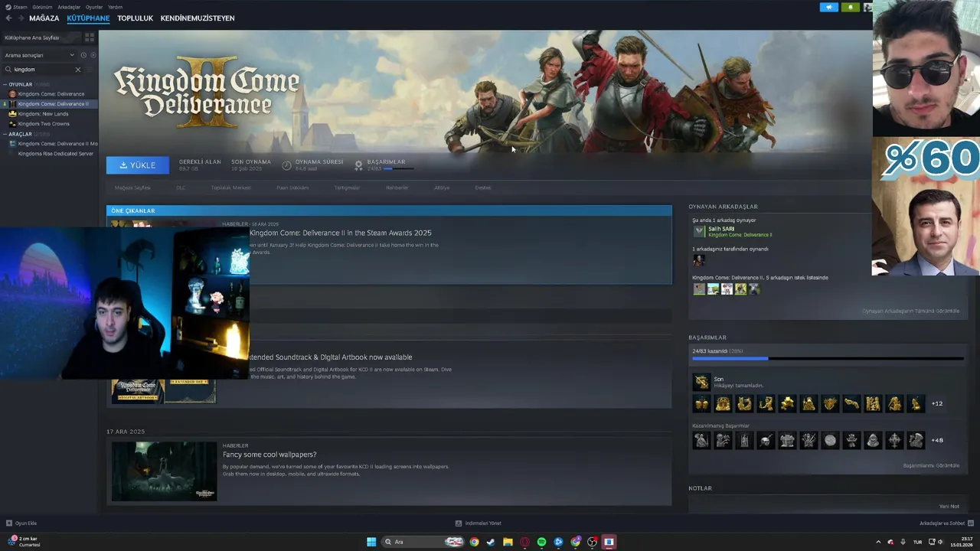980x551 pixels.
Task: Open Arama sonuçları dropdown
Action: [40, 55]
